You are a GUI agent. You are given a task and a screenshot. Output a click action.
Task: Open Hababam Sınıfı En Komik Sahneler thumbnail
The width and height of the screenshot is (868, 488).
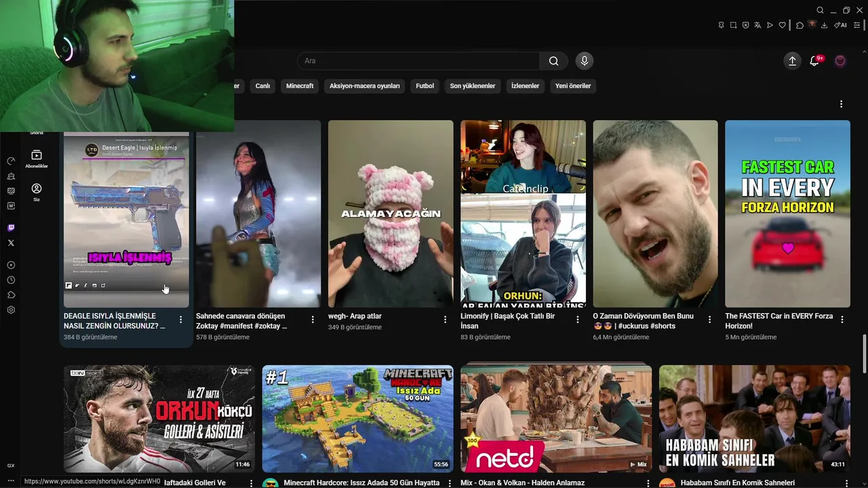pyautogui.click(x=755, y=419)
